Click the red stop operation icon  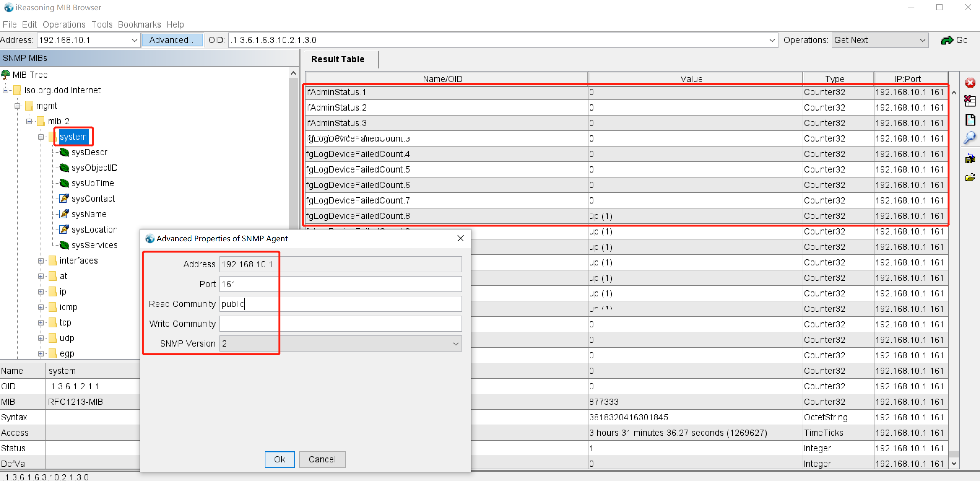pyautogui.click(x=970, y=83)
